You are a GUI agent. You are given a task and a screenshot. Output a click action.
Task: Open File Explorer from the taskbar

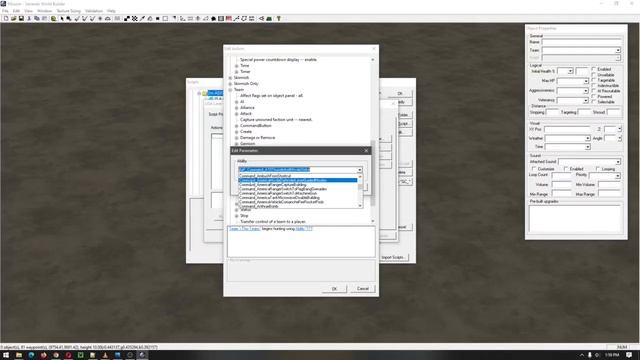19,355
